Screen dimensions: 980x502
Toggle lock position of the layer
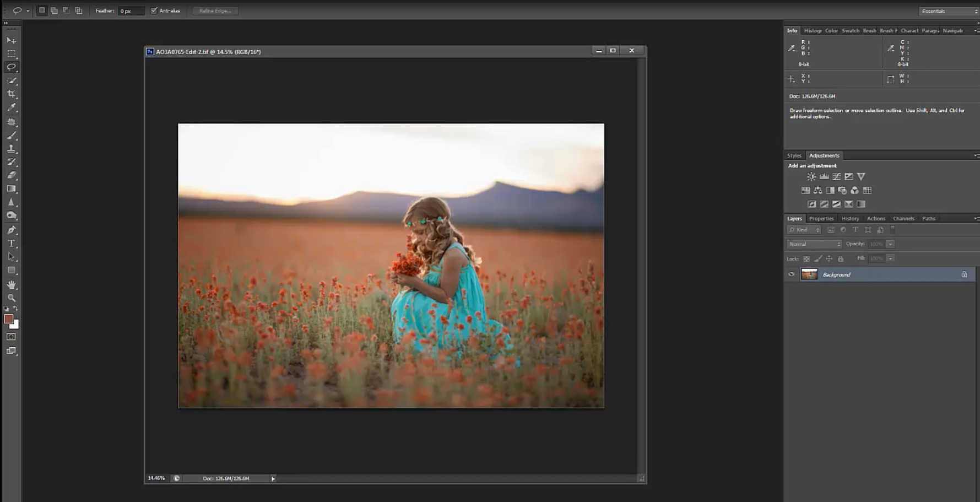[829, 258]
